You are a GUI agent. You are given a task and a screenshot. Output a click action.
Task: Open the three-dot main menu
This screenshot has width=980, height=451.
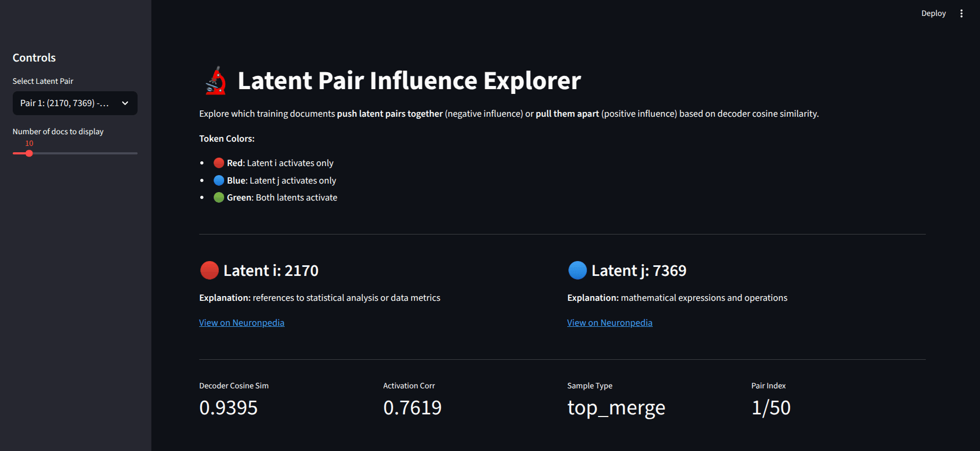[961, 13]
